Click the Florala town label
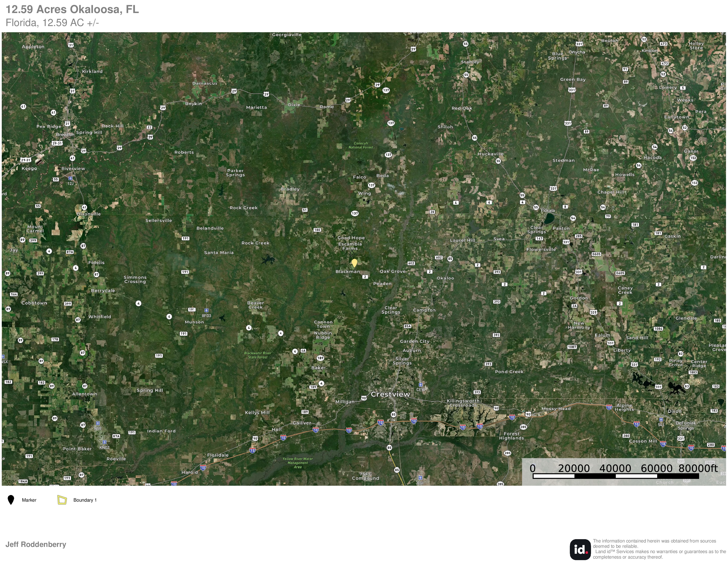Image resolution: width=728 pixels, height=563 pixels. 548,210
